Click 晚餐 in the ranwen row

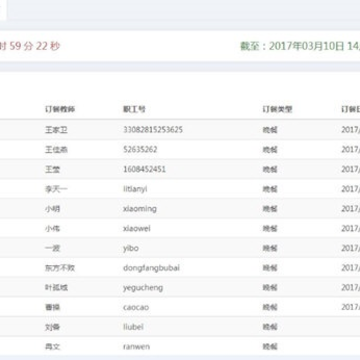point(270,347)
